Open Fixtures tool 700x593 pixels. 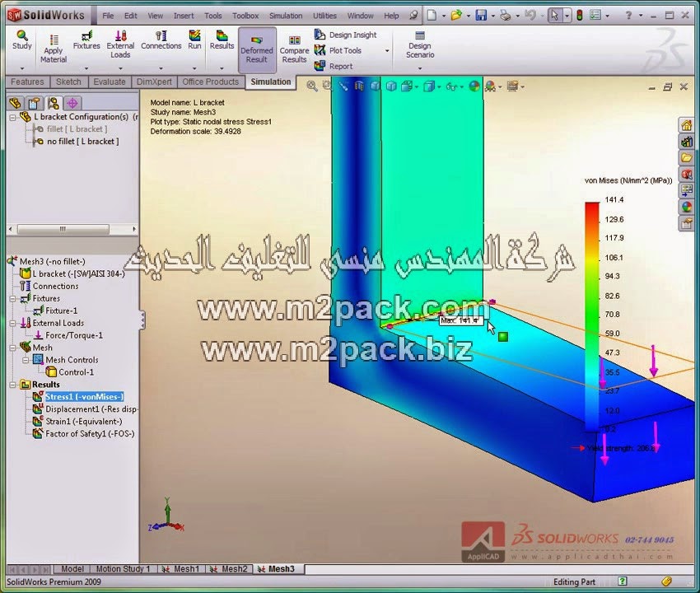(86, 40)
